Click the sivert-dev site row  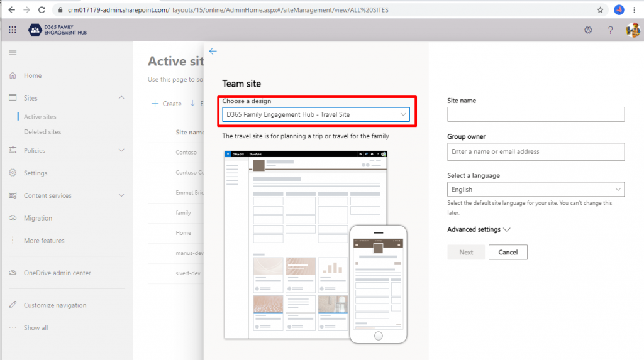176,273
